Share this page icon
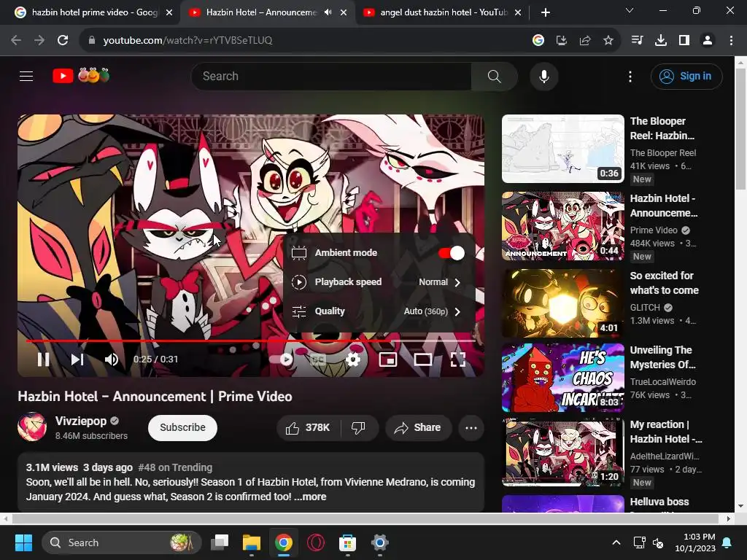Image resolution: width=747 pixels, height=560 pixels. (x=585, y=41)
